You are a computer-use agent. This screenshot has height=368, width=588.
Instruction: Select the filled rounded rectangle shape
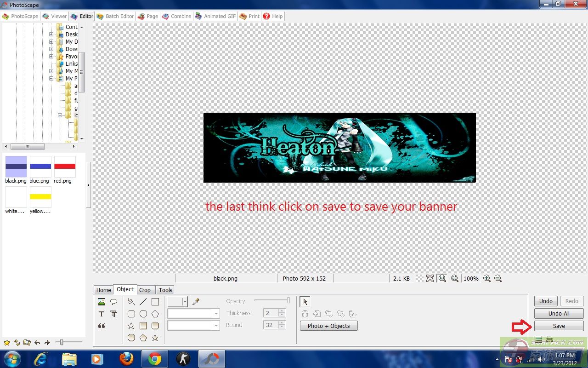(155, 326)
